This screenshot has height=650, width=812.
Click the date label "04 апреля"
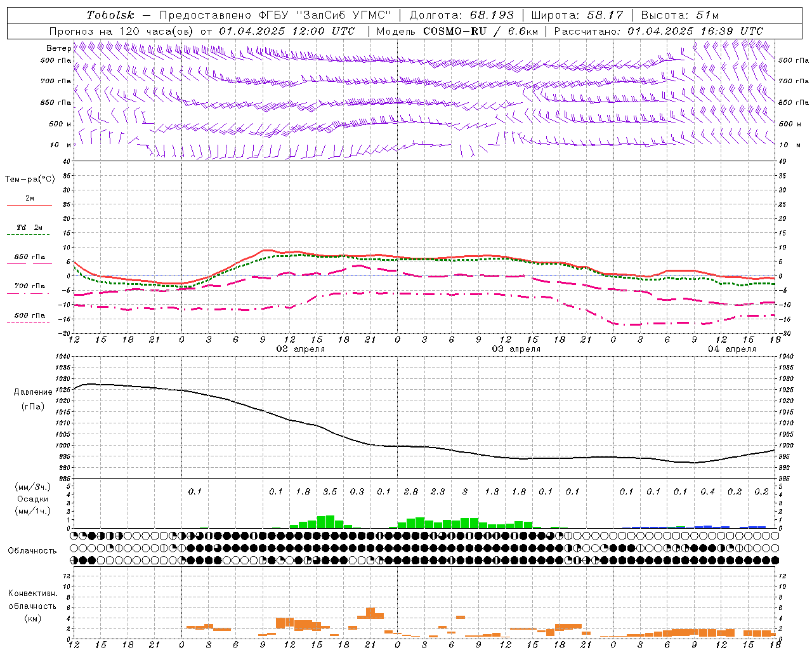pos(732,349)
